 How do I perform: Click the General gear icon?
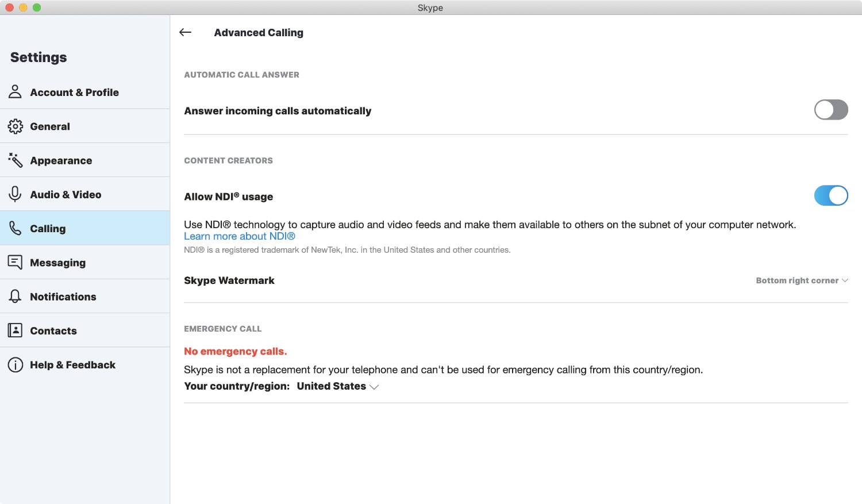tap(16, 126)
